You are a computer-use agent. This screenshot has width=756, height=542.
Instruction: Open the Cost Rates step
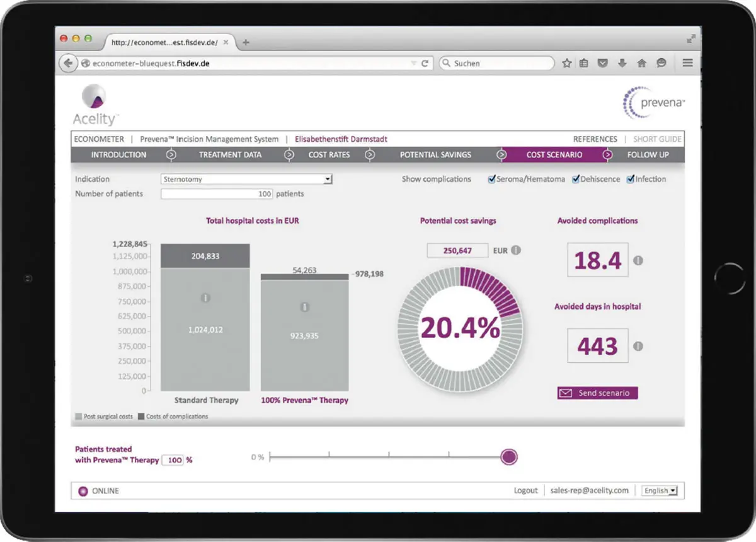[329, 155]
